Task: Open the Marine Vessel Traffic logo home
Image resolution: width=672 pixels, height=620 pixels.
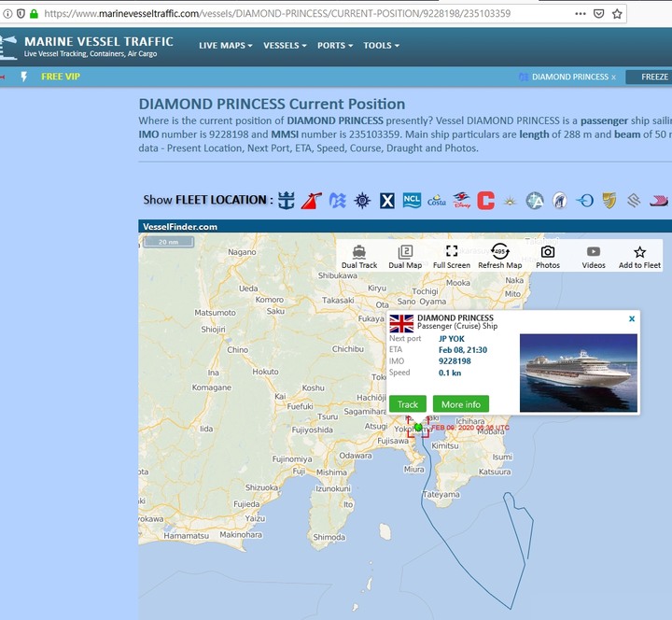Action: (87, 47)
